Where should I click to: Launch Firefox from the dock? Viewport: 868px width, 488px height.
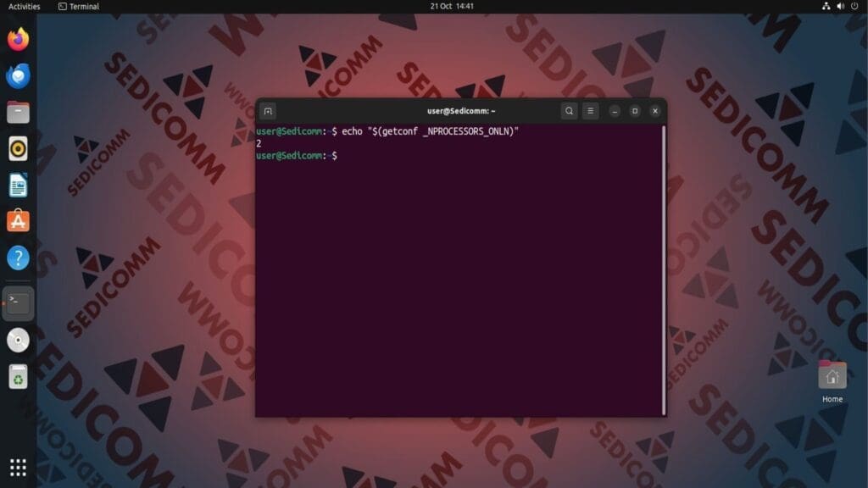(x=19, y=39)
